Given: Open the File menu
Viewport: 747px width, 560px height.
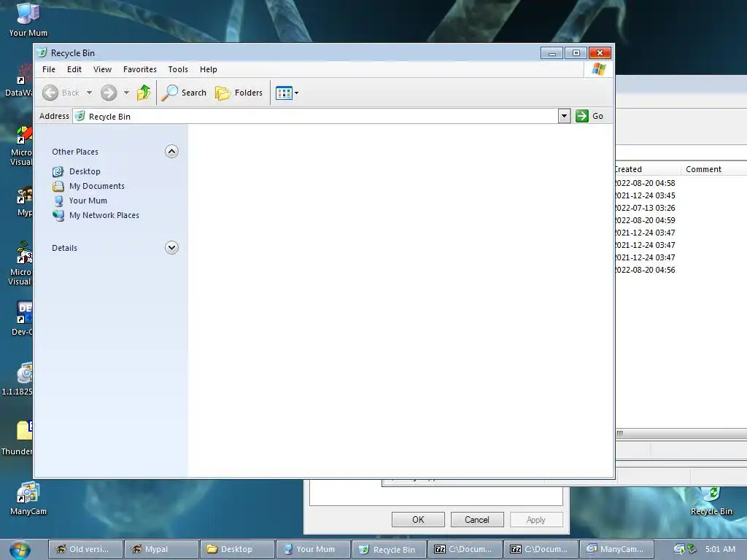Looking at the screenshot, I should (x=49, y=69).
